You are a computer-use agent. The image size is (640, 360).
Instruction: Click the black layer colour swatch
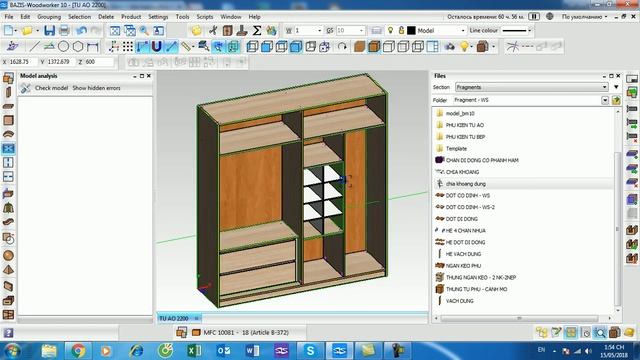411,31
